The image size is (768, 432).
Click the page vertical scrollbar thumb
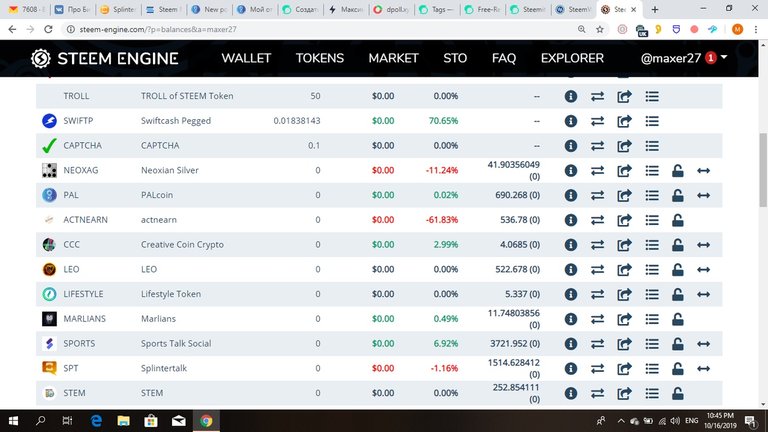pyautogui.click(x=763, y=170)
